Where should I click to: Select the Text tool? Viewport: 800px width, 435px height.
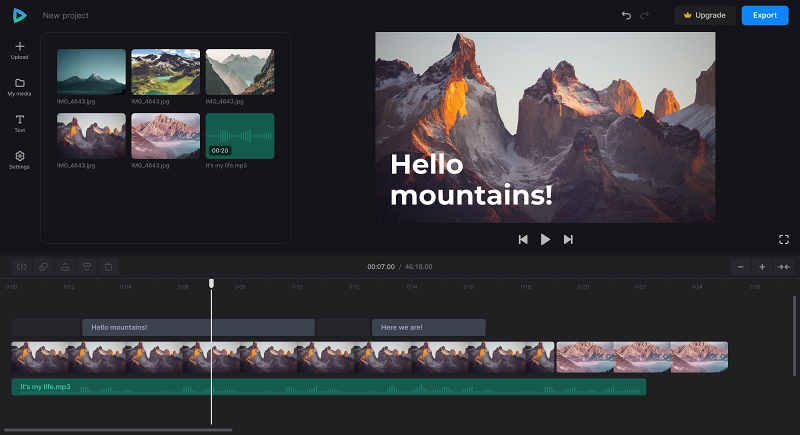click(19, 123)
